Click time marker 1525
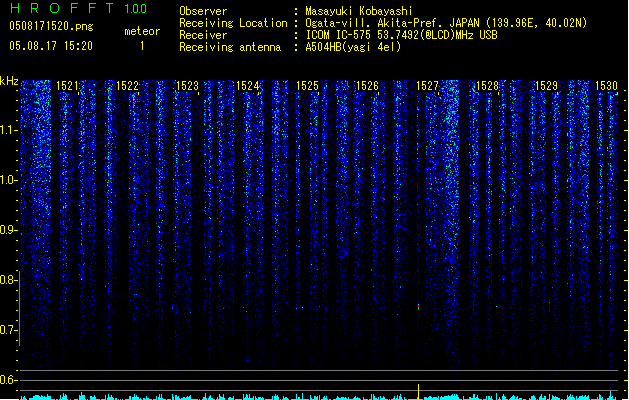Viewport: 629px width, 400px height. [307, 86]
